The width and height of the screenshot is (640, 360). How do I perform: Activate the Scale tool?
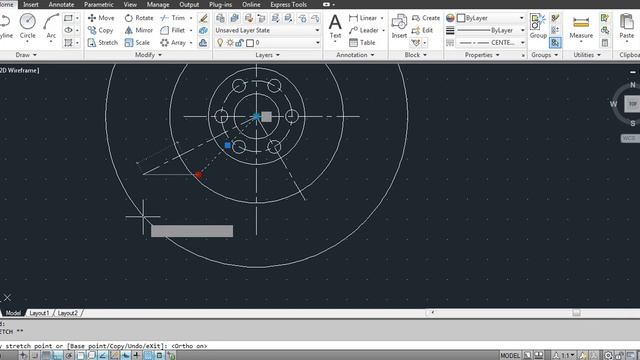coord(137,42)
